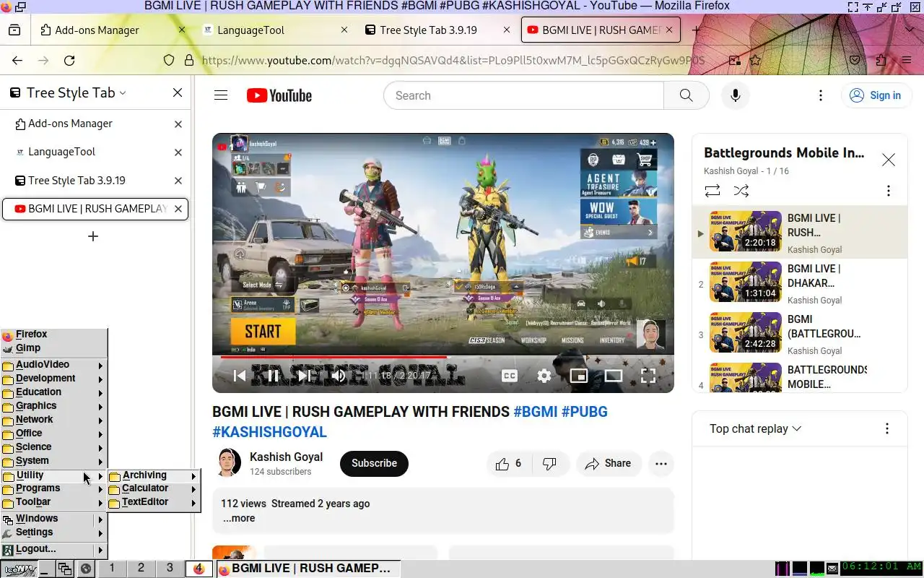
Task: Click the IceWM start button
Action: click(19, 569)
